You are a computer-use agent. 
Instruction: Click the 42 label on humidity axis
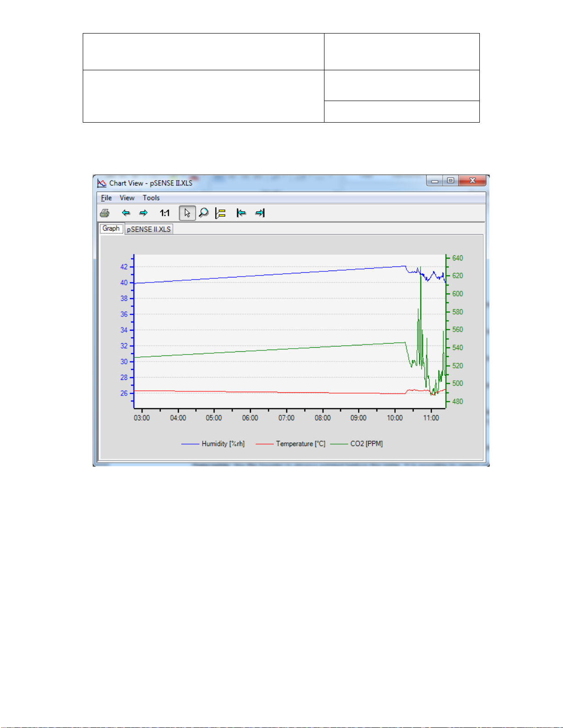[x=124, y=267]
